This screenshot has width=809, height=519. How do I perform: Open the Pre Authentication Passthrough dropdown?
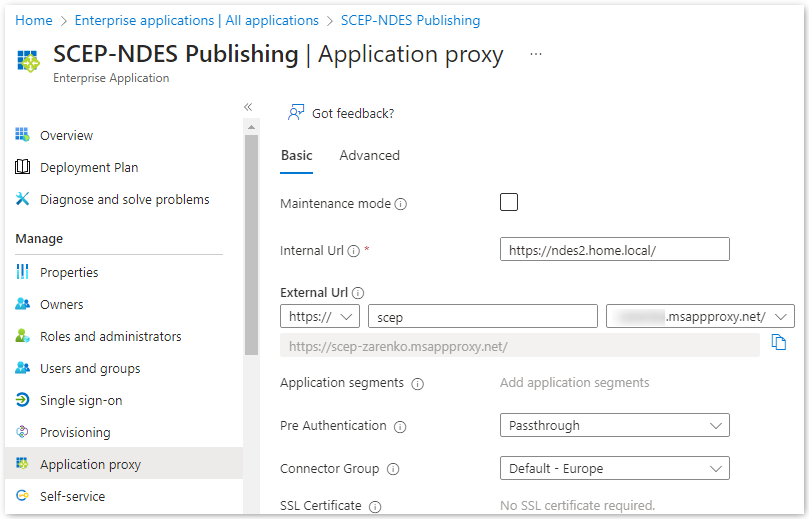tap(614, 425)
